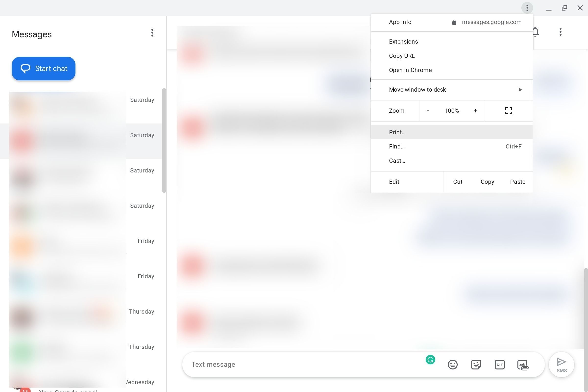Focus the Text message input field
The width and height of the screenshot is (588, 392).
[x=305, y=365]
